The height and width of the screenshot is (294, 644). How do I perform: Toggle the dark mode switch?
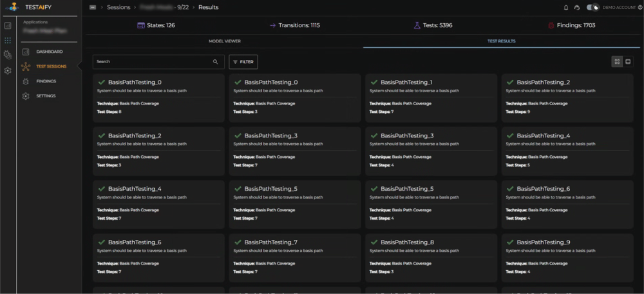(x=592, y=7)
